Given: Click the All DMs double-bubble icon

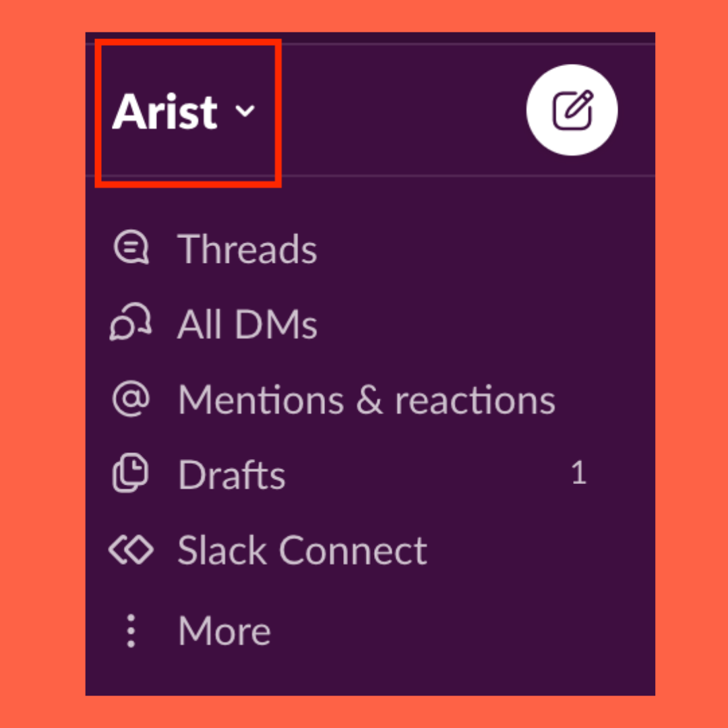Looking at the screenshot, I should [x=131, y=322].
